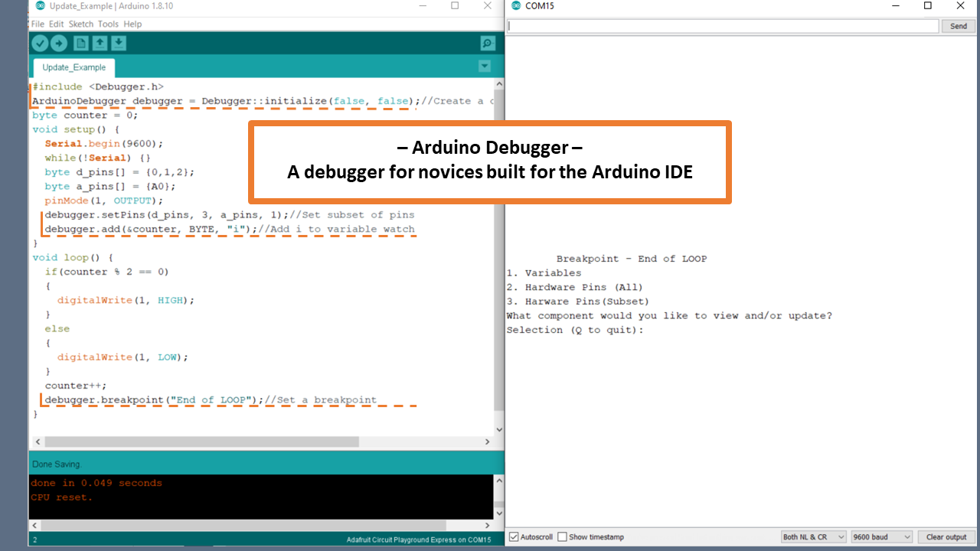Click 'Breakpoint - End of LOOP' text

pyautogui.click(x=632, y=259)
